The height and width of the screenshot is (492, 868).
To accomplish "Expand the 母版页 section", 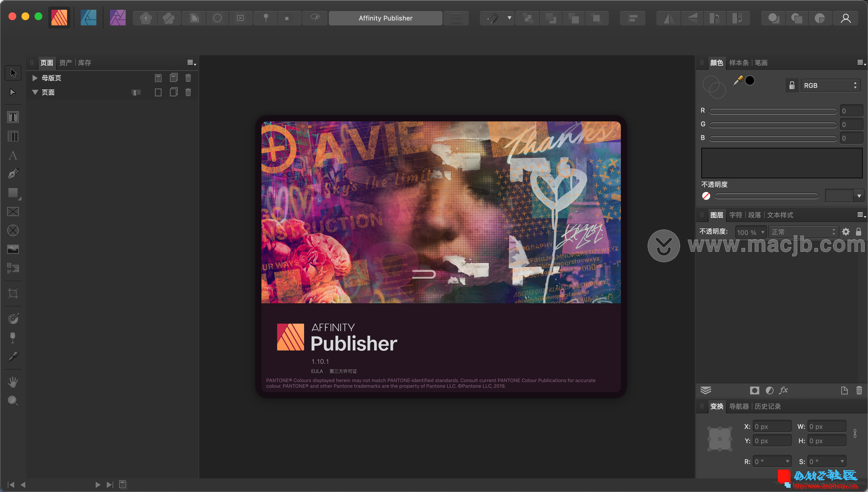I will tap(35, 78).
